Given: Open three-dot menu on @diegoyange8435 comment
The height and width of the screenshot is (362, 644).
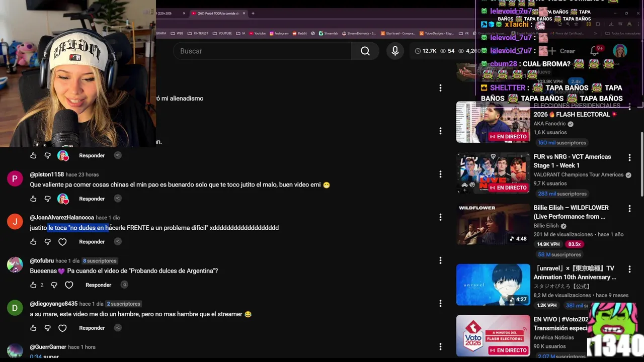Looking at the screenshot, I should coord(440,304).
